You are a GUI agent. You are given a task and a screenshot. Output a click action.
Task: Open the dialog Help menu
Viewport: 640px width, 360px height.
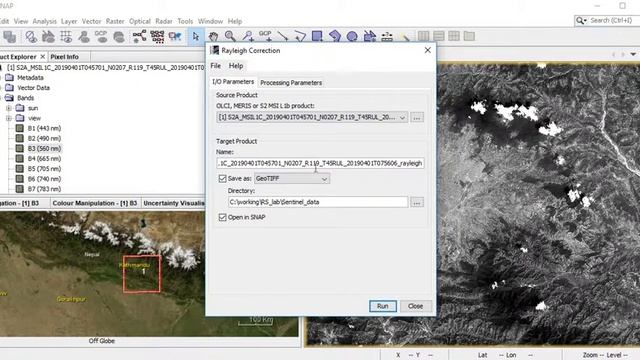[236, 66]
